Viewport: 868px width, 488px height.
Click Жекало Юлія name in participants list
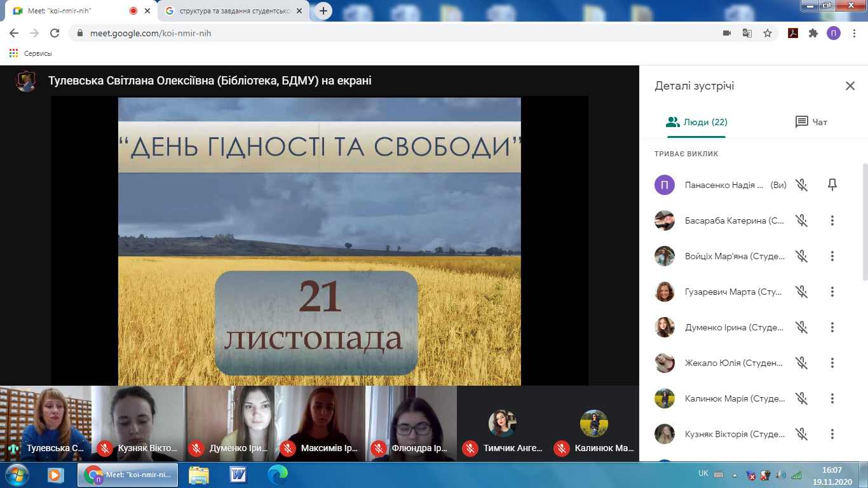[x=735, y=363]
